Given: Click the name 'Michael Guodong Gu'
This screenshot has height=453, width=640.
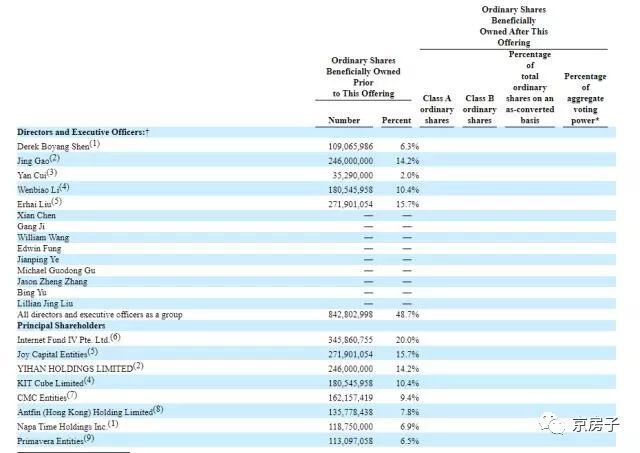Looking at the screenshot, I should 56,271.
